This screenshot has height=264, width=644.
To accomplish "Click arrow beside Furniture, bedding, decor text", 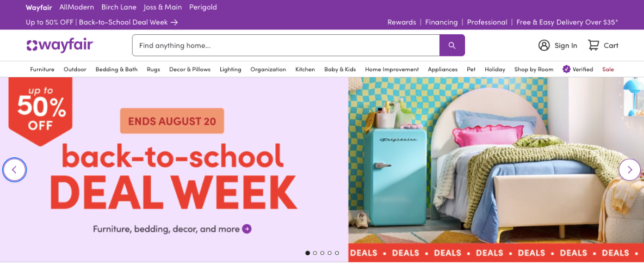I will [246, 229].
